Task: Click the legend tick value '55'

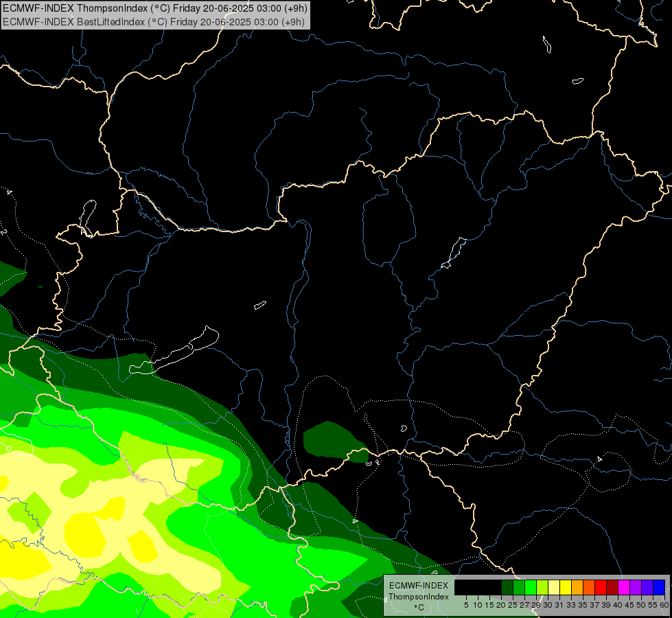Action: (653, 605)
